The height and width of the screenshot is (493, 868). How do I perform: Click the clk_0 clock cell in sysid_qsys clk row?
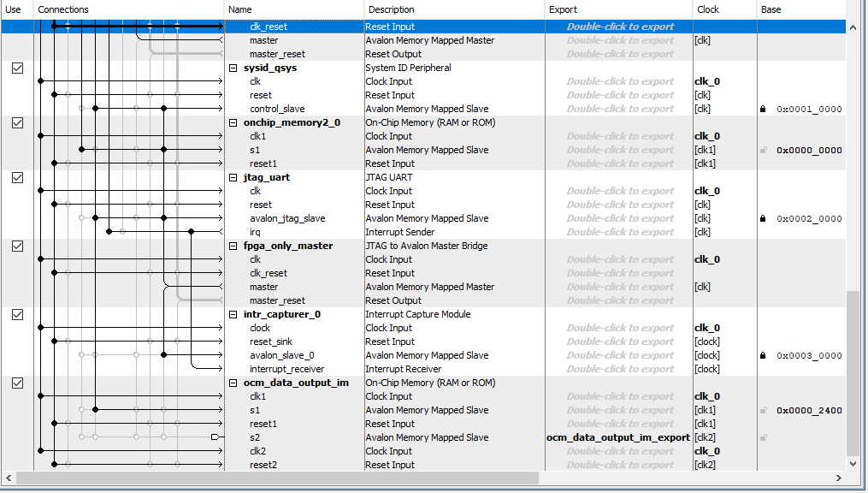707,81
